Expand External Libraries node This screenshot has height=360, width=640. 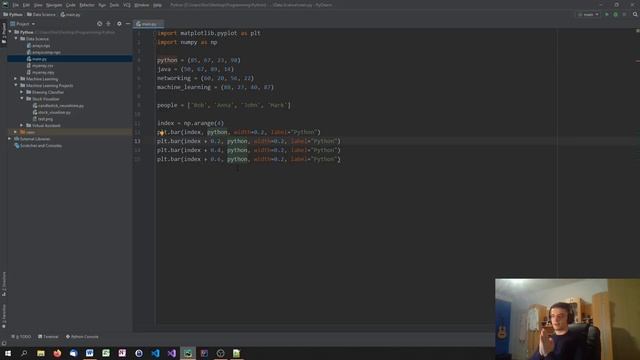(10, 139)
